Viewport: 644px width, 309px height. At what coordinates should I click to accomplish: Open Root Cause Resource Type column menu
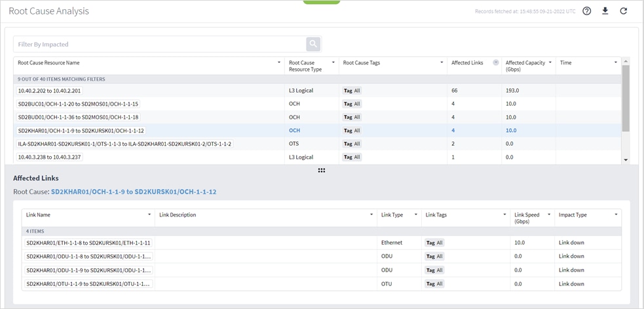coord(333,62)
